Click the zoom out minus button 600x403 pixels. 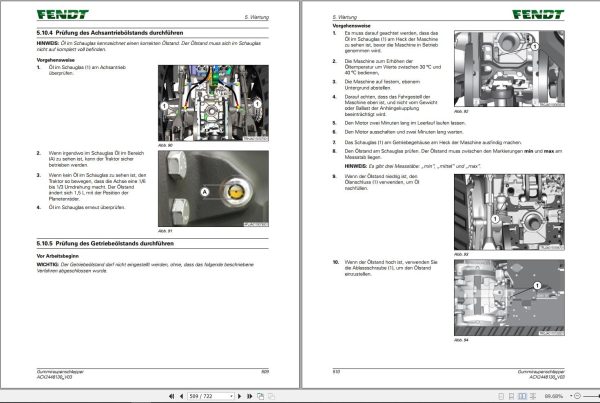[577, 396]
